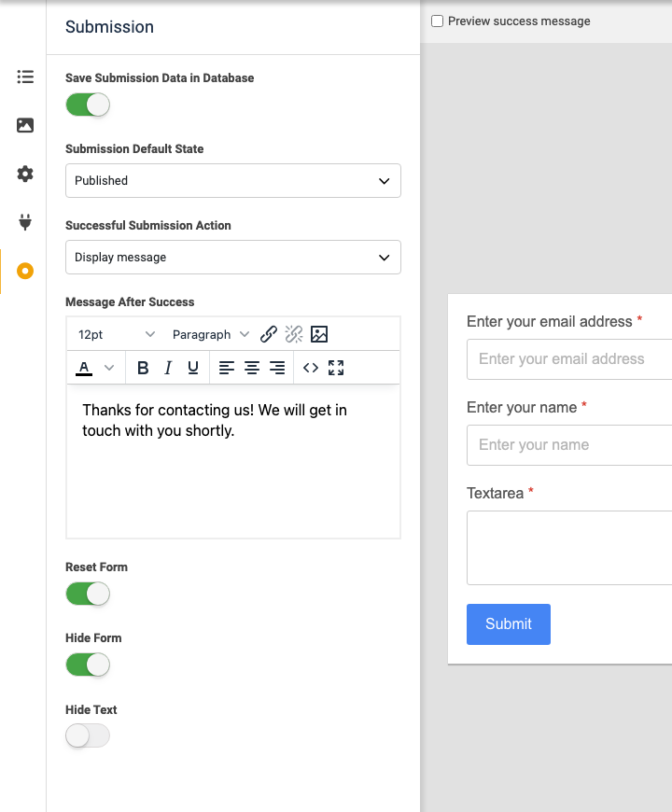Image resolution: width=672 pixels, height=812 pixels.
Task: Click the 'Textarea' field label
Action: (x=495, y=493)
